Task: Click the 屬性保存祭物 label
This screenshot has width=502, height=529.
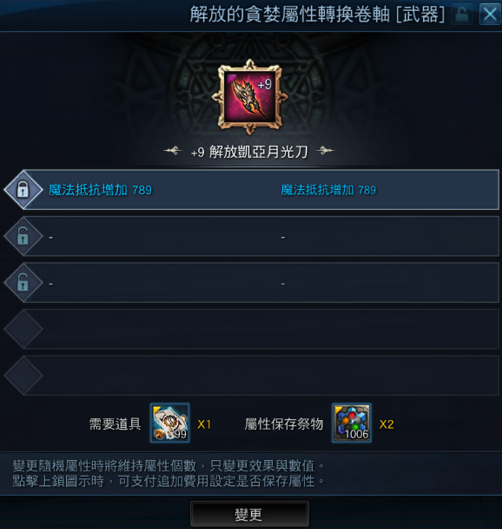Action: 284,424
